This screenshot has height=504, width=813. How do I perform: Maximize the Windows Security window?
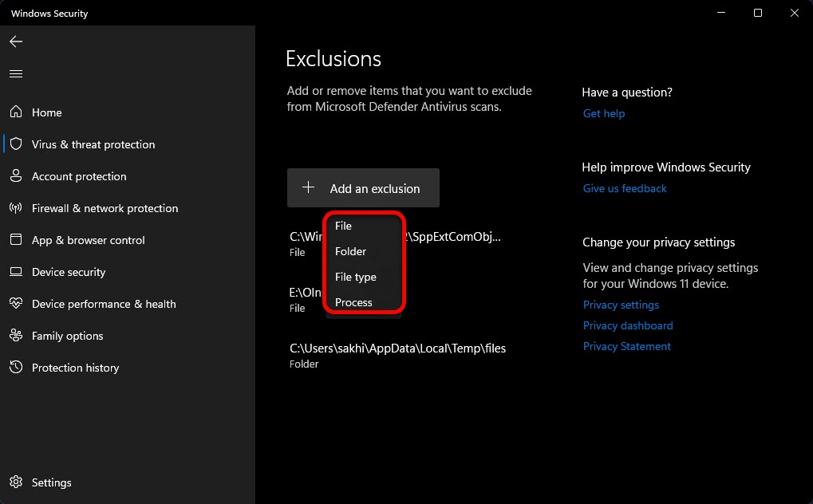pyautogui.click(x=757, y=13)
